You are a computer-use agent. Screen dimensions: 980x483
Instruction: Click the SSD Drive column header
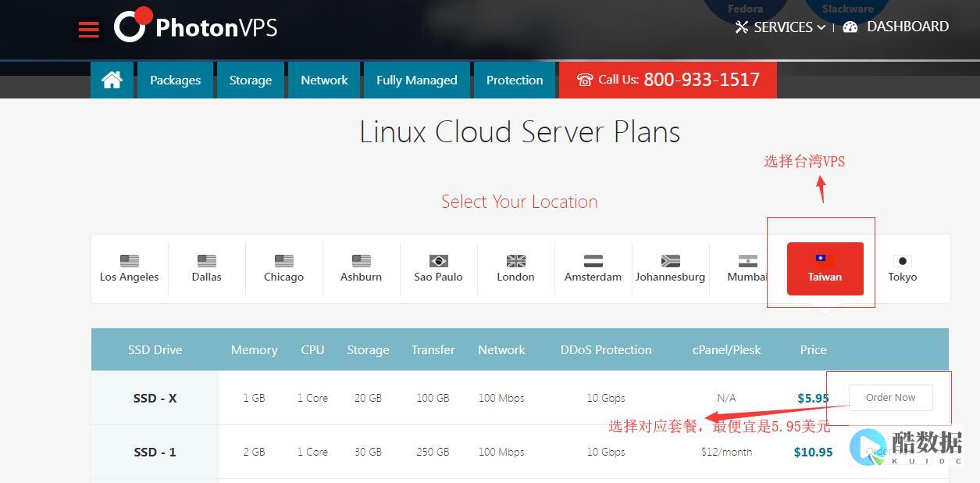click(155, 350)
